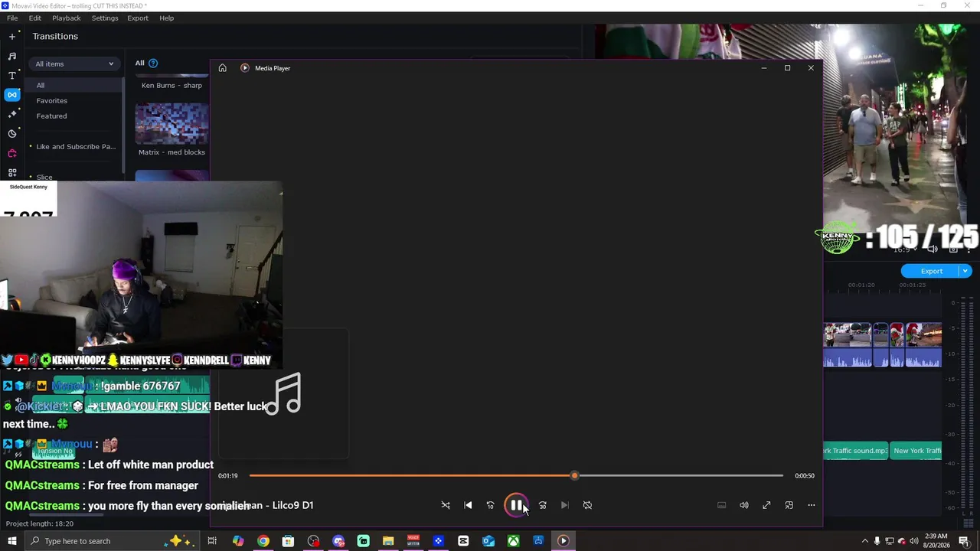Image resolution: width=980 pixels, height=551 pixels.
Task: Click the Ken Burns - sharp transition label
Action: coord(171,85)
